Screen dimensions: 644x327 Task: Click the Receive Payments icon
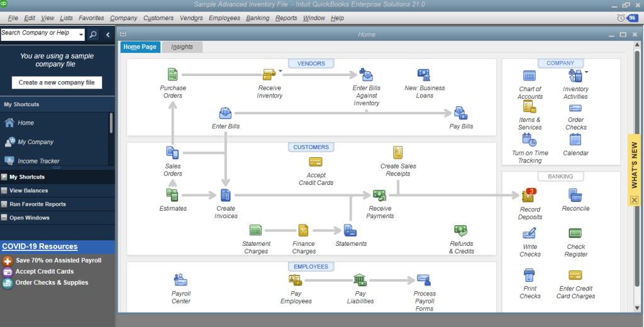tap(379, 196)
